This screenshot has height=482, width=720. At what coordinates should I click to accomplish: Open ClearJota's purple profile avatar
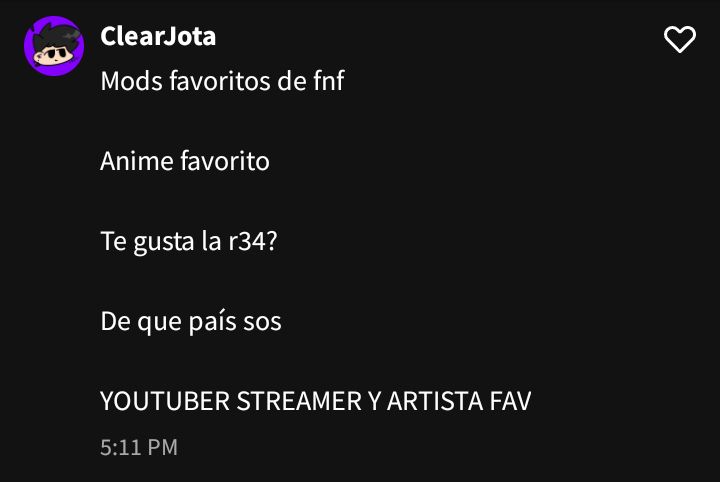pyautogui.click(x=54, y=46)
